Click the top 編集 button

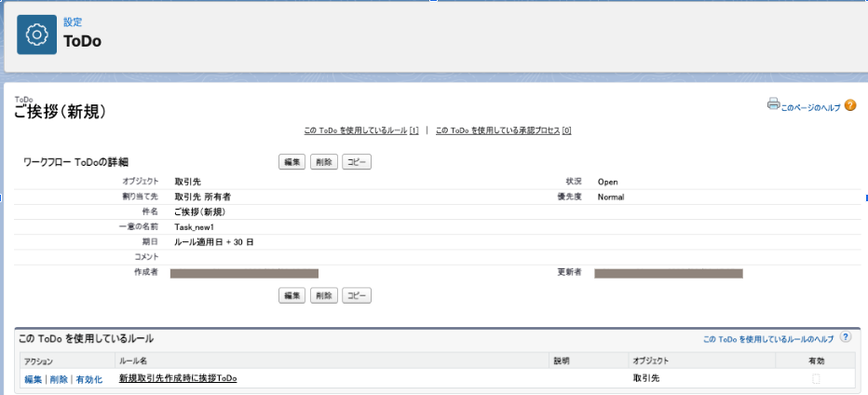click(292, 162)
